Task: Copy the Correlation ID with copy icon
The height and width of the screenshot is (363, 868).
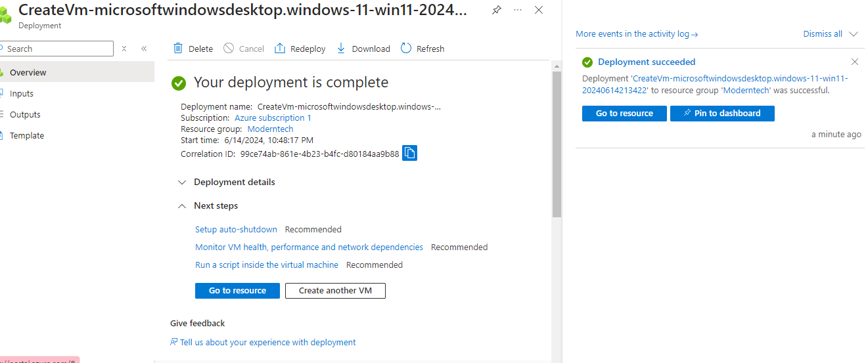Action: (410, 153)
